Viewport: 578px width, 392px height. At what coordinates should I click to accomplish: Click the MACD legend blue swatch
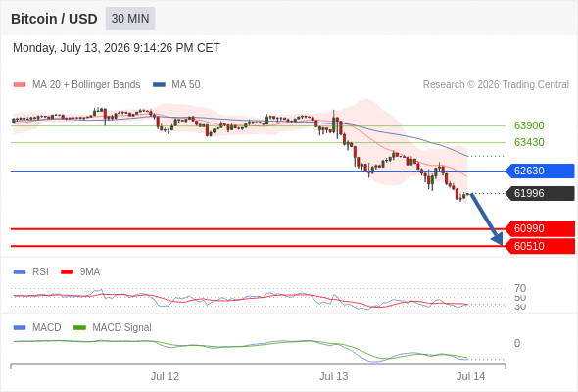[20, 328]
